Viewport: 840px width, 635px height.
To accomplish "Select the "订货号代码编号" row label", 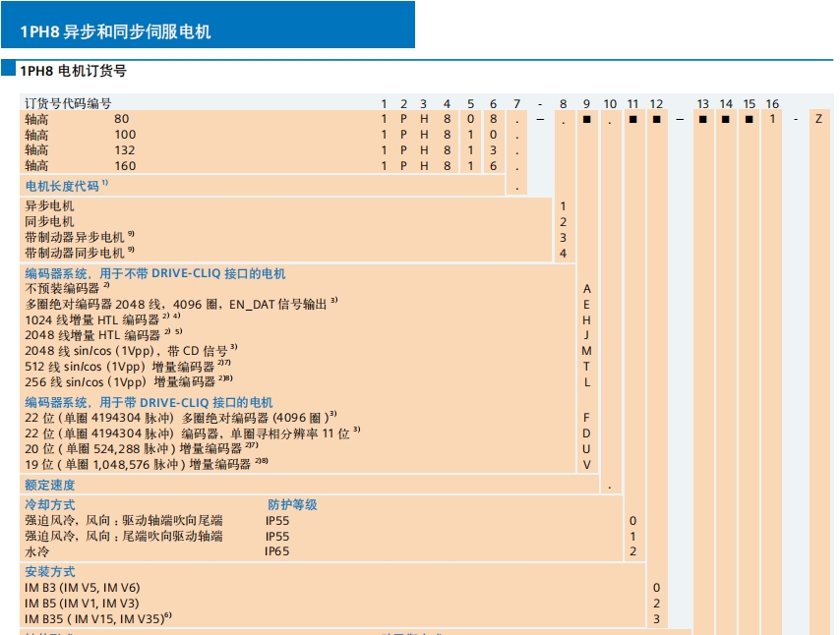I will pyautogui.click(x=68, y=103).
